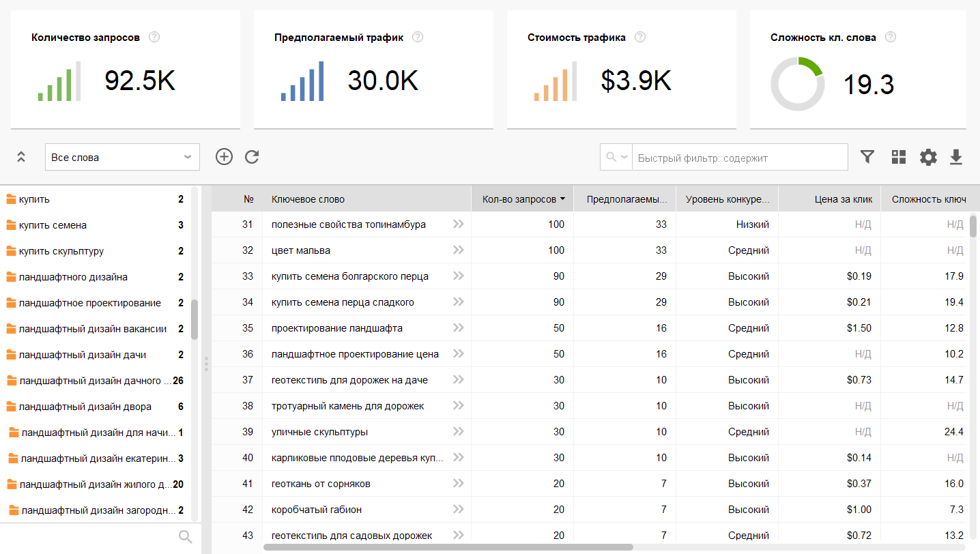This screenshot has width=980, height=554.
Task: Open quick filter search mode dropdown
Action: coord(616,157)
